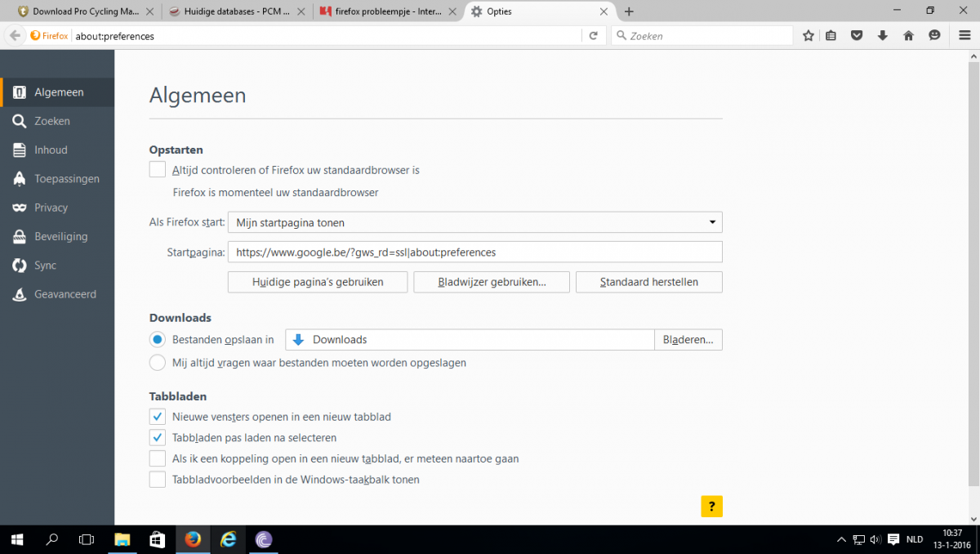Open the Action Center notifications icon
The width and height of the screenshot is (980, 554).
click(893, 539)
